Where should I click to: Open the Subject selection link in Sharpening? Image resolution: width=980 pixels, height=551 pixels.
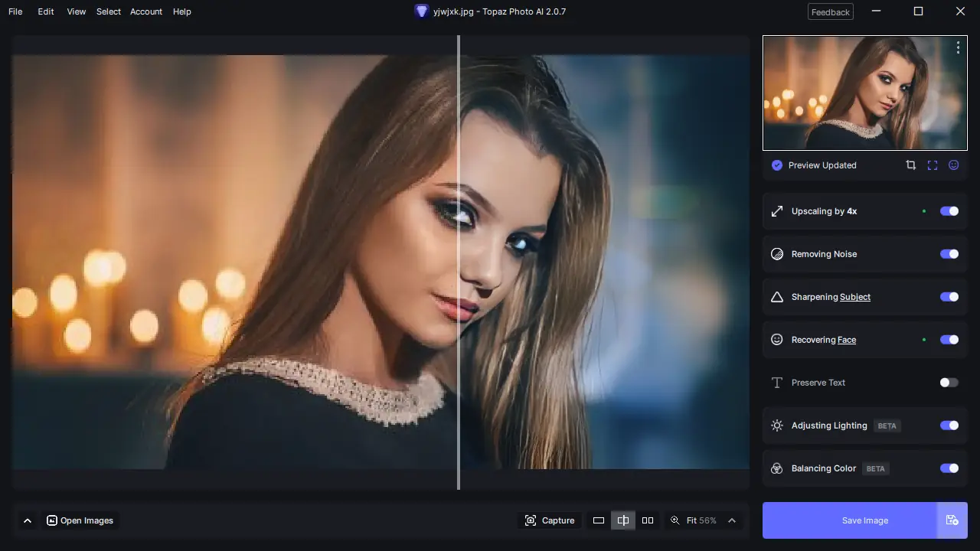[x=854, y=297]
